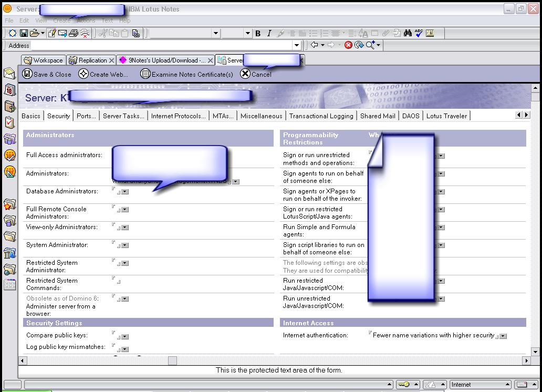Switch to Lotus Traveler tab
This screenshot has height=392, width=542.
click(x=446, y=116)
